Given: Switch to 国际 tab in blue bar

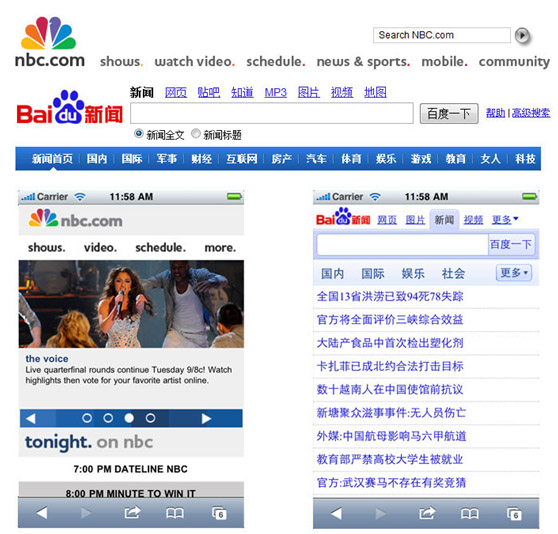Looking at the screenshot, I should [x=132, y=159].
